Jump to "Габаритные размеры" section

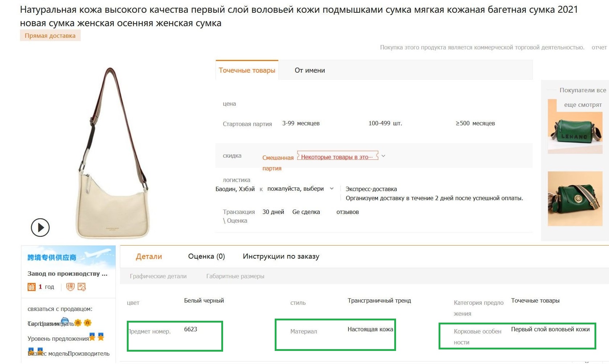click(235, 276)
